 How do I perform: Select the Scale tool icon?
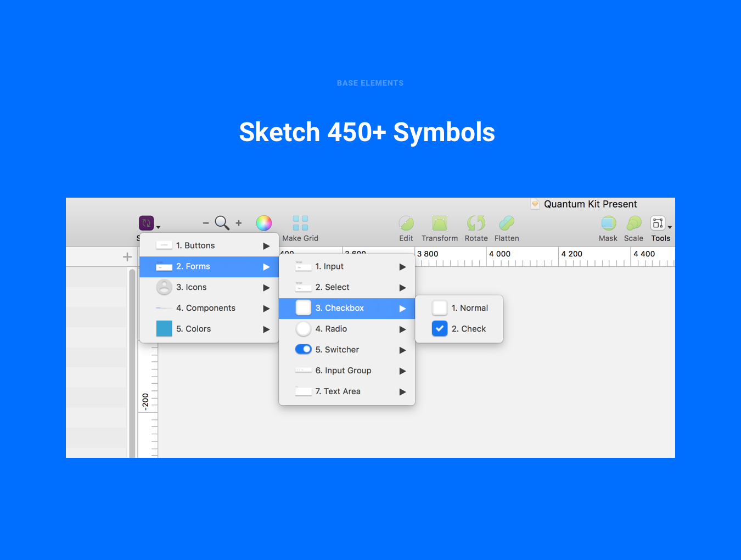[633, 223]
